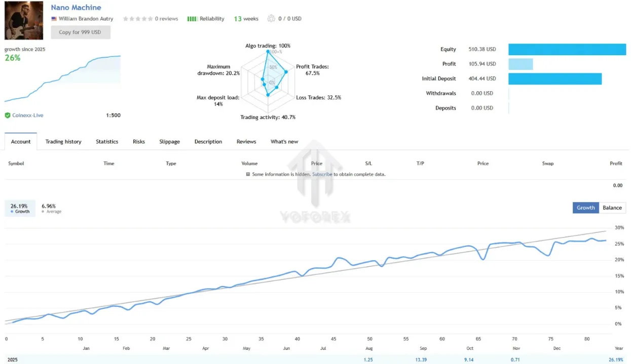Open the Trading history tab
The height and width of the screenshot is (364, 631).
point(63,142)
